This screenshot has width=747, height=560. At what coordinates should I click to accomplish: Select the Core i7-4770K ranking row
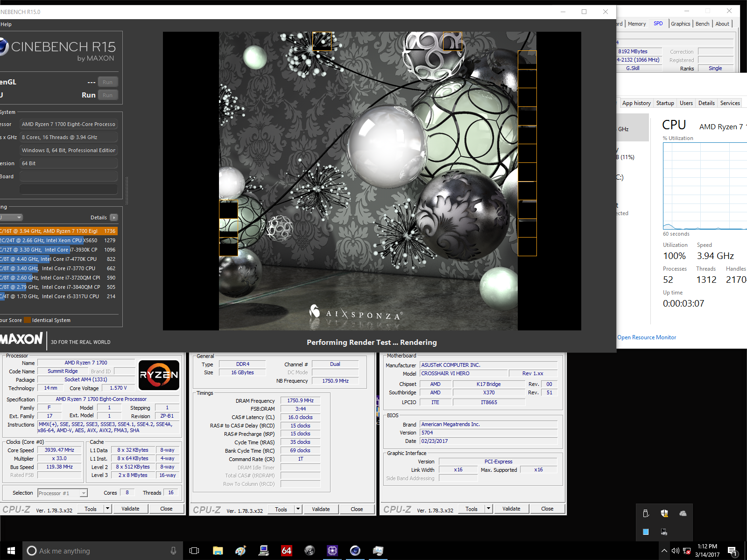(58, 259)
